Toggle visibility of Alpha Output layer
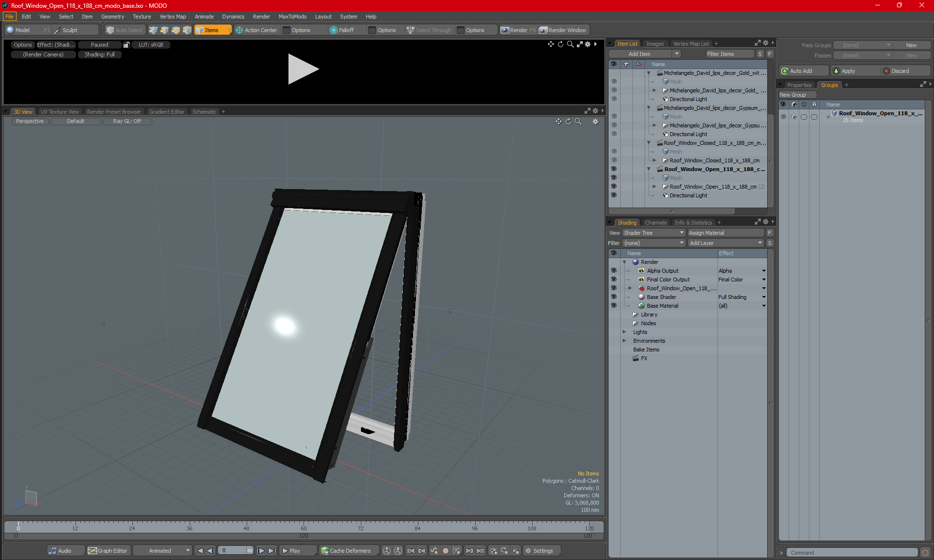The height and width of the screenshot is (560, 934). (613, 271)
